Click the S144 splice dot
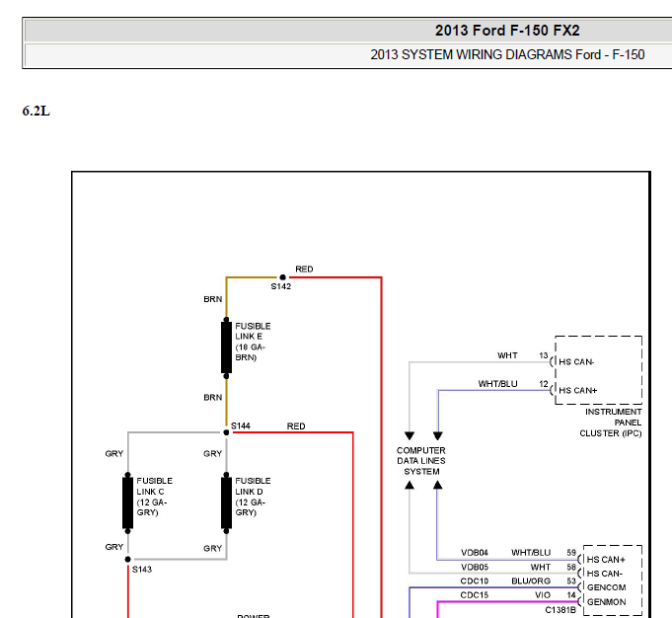Image resolution: width=672 pixels, height=618 pixels. coord(226,432)
